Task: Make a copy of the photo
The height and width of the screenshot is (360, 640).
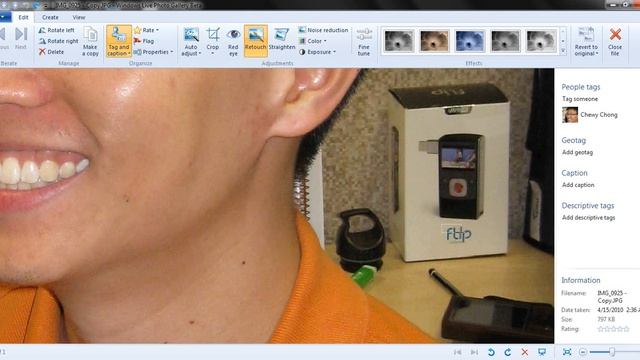Action: [x=90, y=41]
